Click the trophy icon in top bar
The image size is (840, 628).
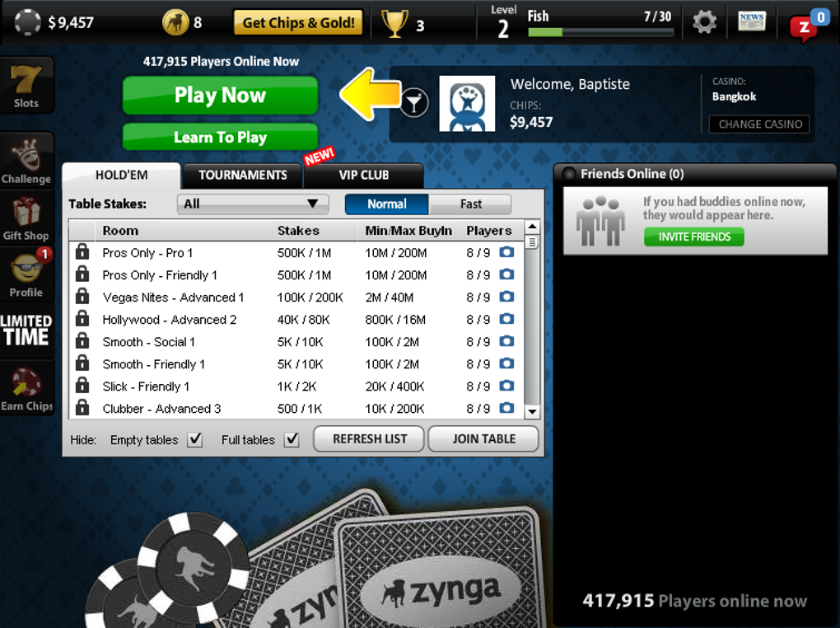(394, 24)
